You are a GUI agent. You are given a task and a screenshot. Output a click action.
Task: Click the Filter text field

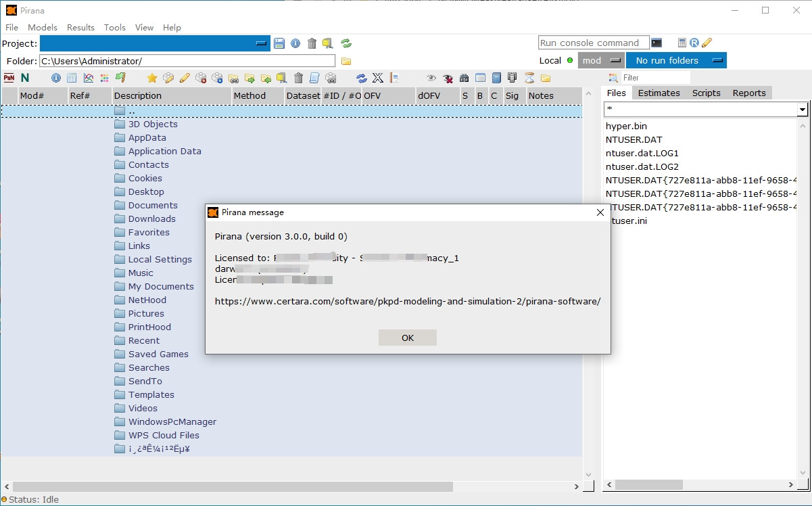point(656,78)
